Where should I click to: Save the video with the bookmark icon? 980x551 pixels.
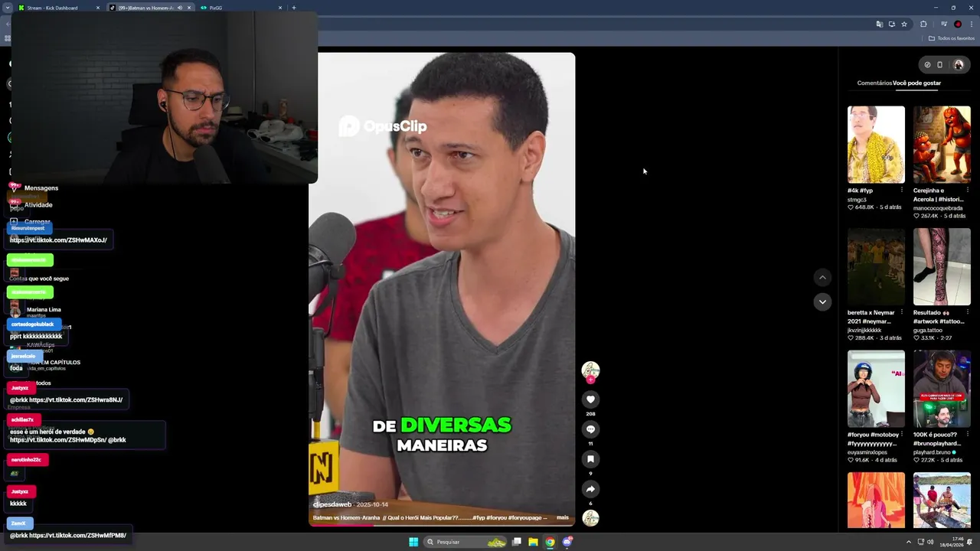coord(590,459)
